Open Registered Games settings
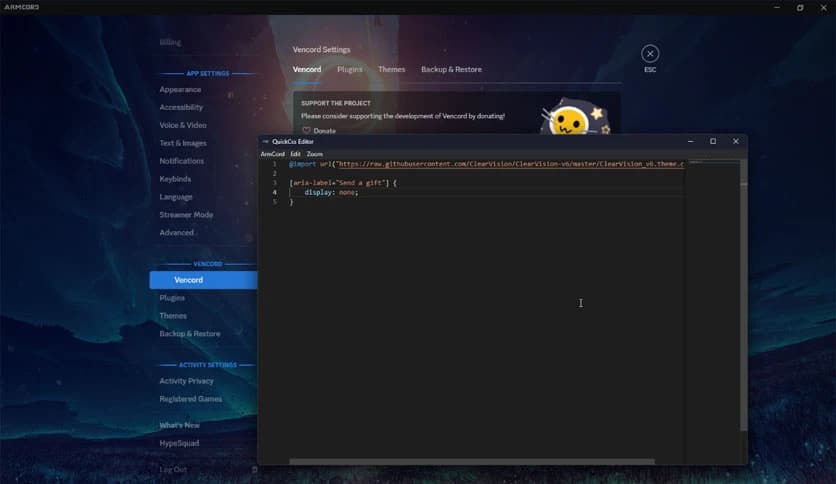836x484 pixels. (190, 399)
